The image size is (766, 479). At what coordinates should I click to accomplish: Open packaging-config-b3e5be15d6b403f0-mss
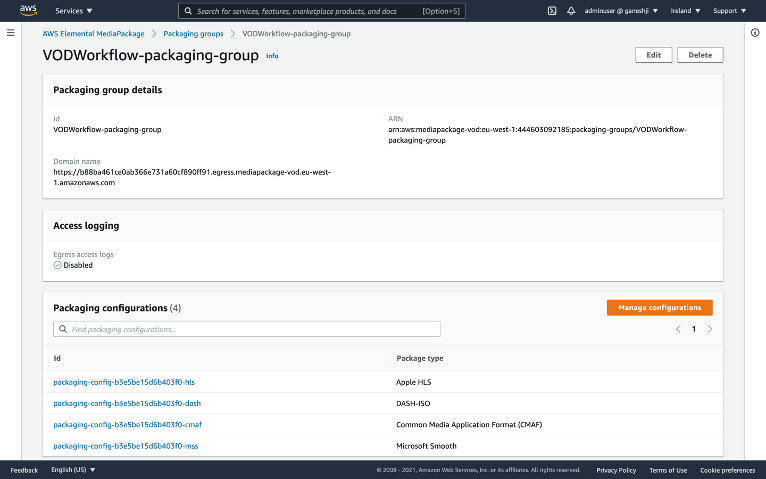pyautogui.click(x=126, y=446)
